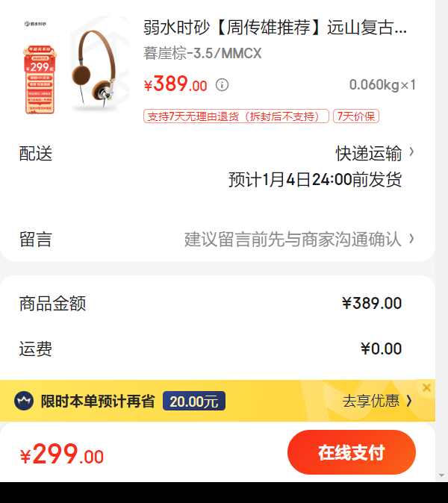Image resolution: width=448 pixels, height=503 pixels.
Task: Click the price info icon beside ¥389.00
Action: (222, 85)
